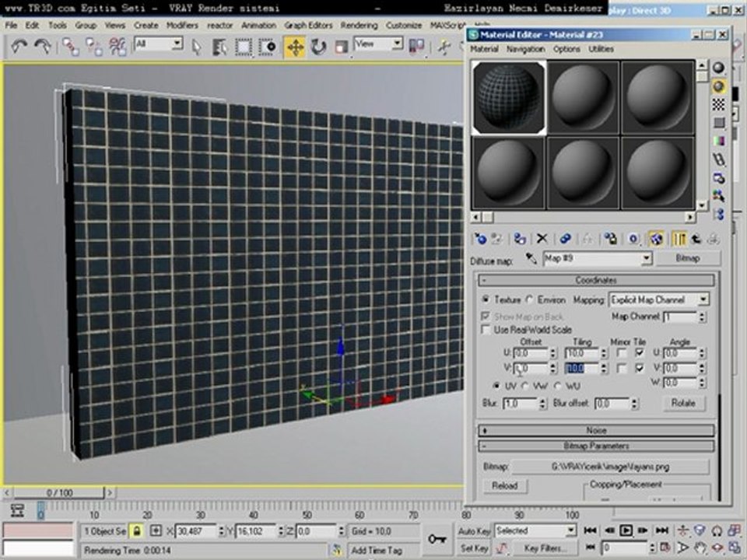
Task: Toggle checkered Background icon in Material Editor
Action: (718, 105)
